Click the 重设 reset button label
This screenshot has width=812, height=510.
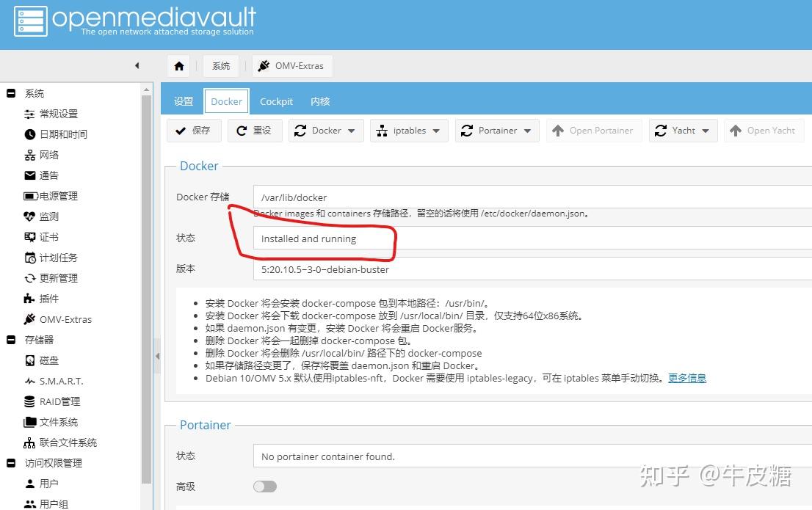pyautogui.click(x=262, y=131)
